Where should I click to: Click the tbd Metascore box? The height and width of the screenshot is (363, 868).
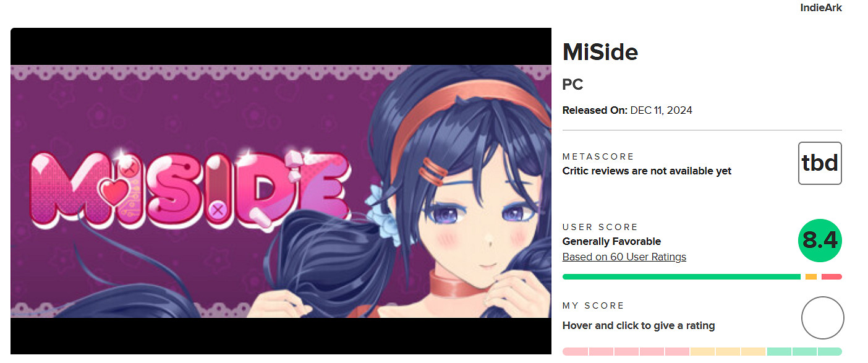820,163
